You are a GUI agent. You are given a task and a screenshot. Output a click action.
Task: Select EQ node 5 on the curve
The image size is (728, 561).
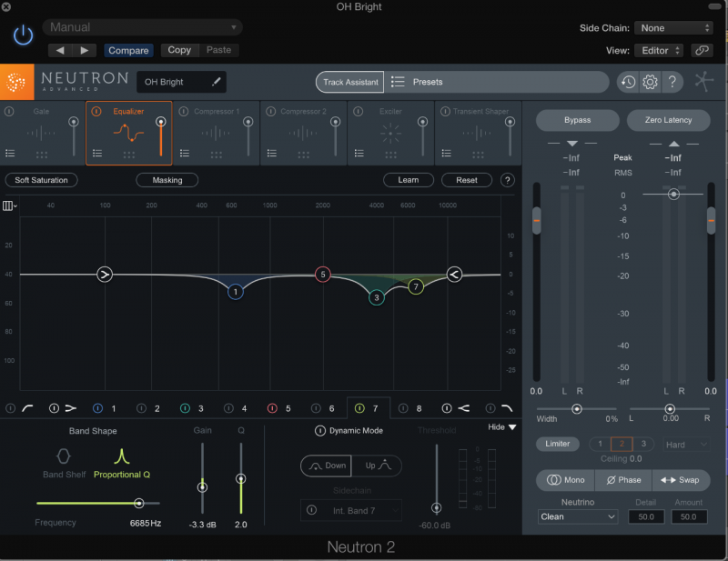pyautogui.click(x=323, y=275)
